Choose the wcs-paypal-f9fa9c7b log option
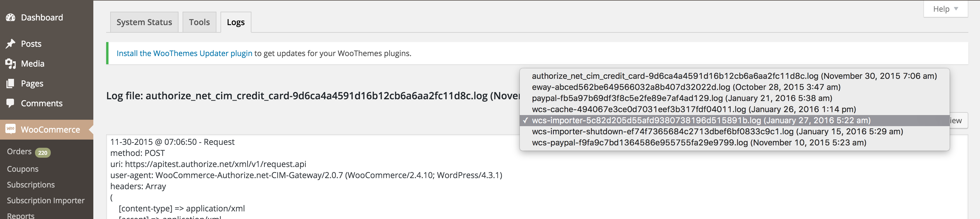The height and width of the screenshot is (219, 980). point(734,142)
